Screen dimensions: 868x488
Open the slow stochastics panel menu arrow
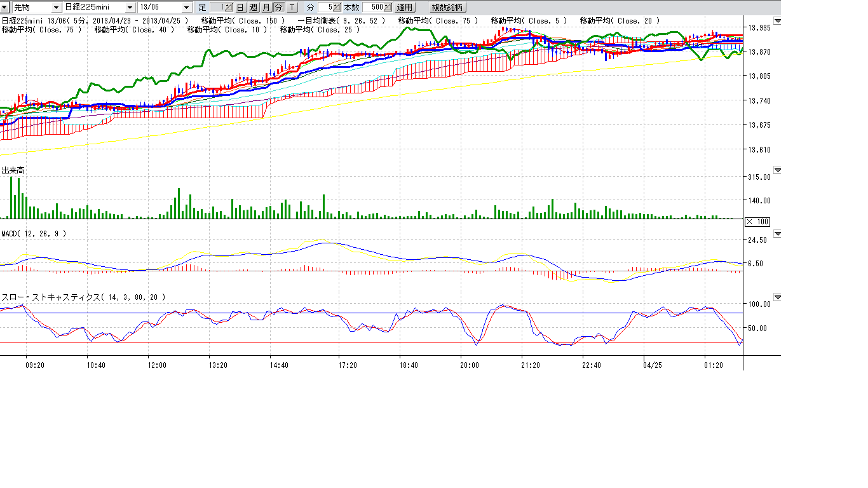pos(778,297)
